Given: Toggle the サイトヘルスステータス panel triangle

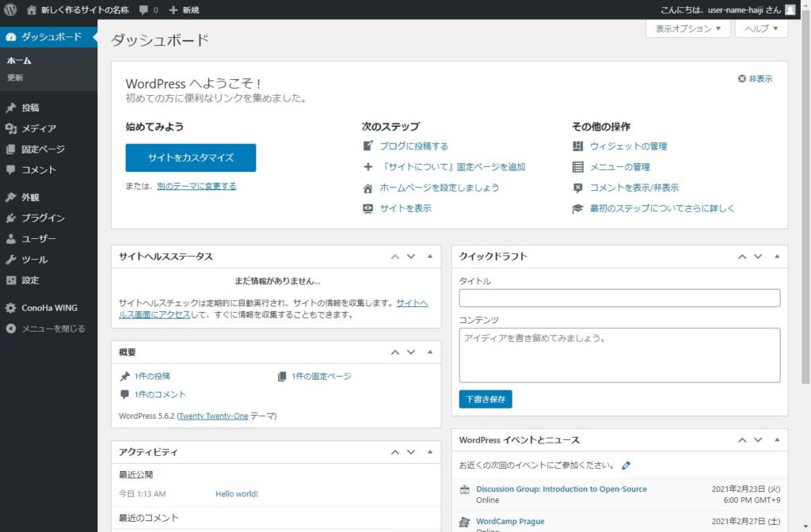Looking at the screenshot, I should click(x=430, y=256).
